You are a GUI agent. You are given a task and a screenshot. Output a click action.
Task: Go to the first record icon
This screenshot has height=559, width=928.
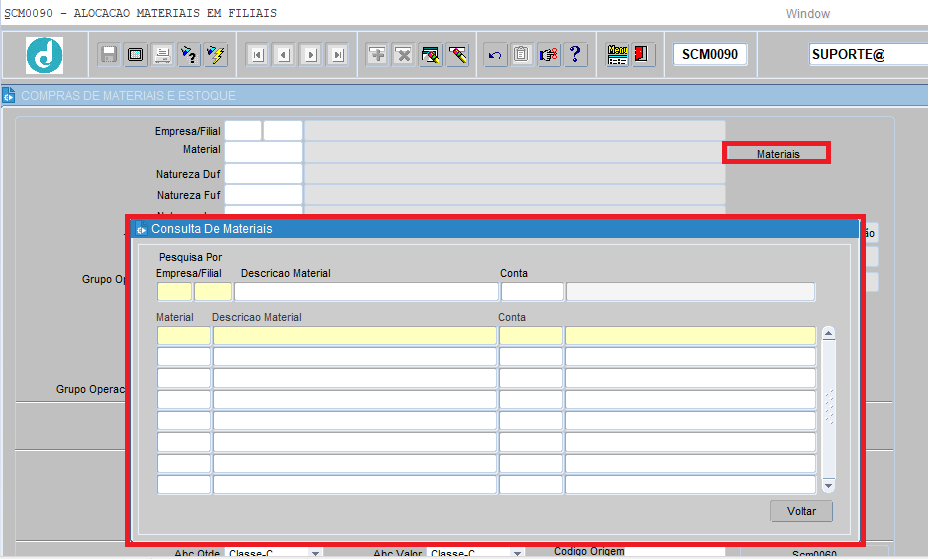[257, 55]
